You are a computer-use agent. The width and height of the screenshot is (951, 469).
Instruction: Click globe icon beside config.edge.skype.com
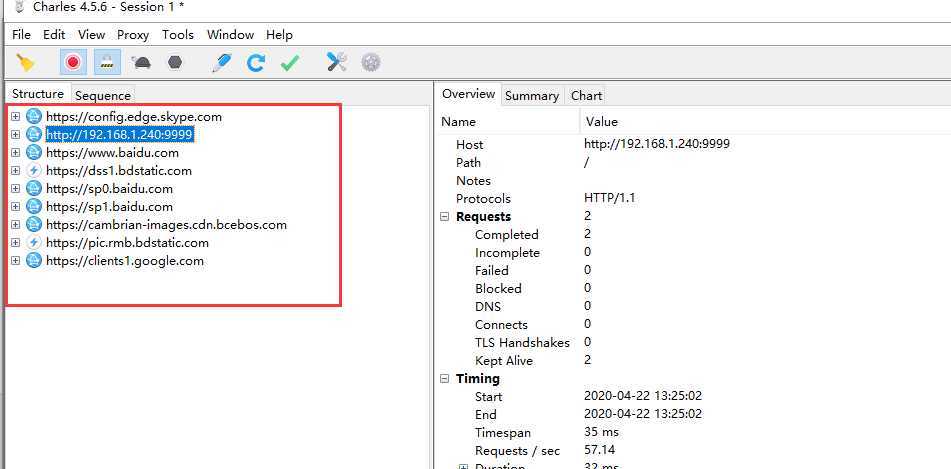tap(34, 116)
